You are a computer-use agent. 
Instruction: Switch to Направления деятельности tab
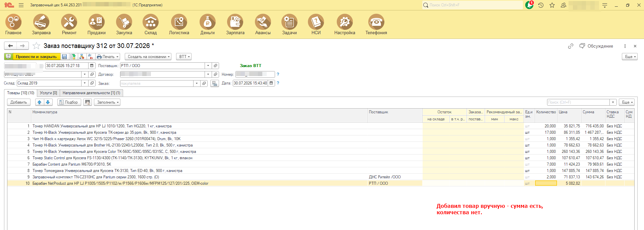(x=91, y=93)
